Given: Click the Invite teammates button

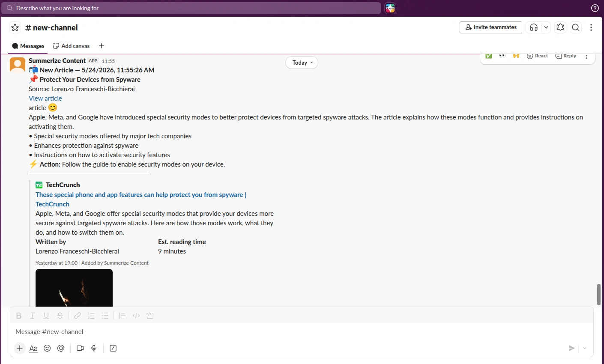Looking at the screenshot, I should [491, 27].
